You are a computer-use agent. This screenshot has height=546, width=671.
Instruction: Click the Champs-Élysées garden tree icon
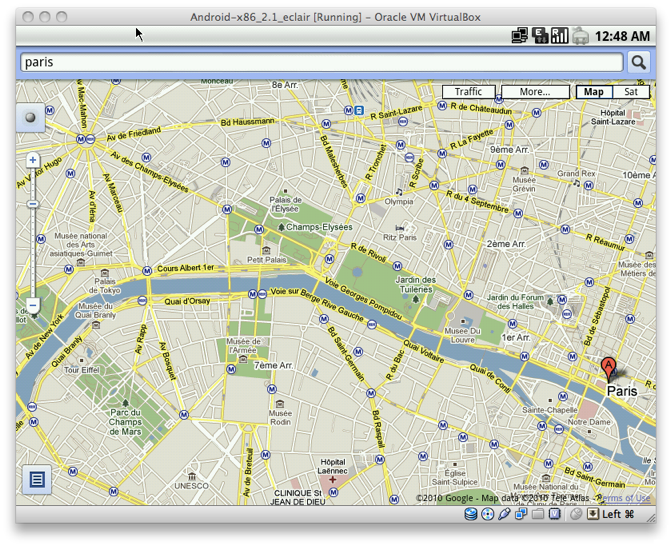tap(281, 227)
